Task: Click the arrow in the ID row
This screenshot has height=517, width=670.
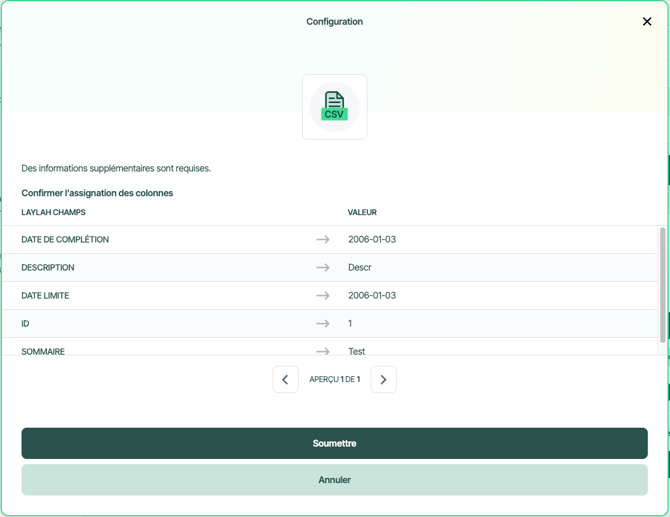Action: coord(323,323)
